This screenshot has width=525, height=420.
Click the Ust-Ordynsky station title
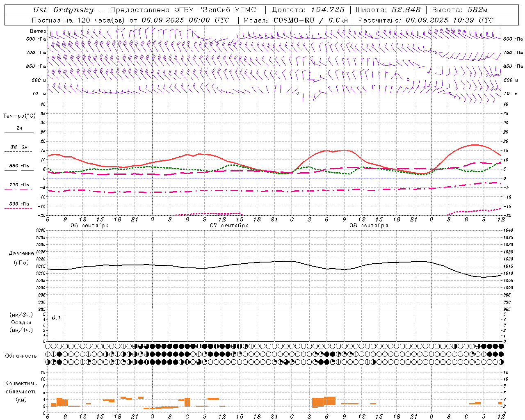point(63,10)
